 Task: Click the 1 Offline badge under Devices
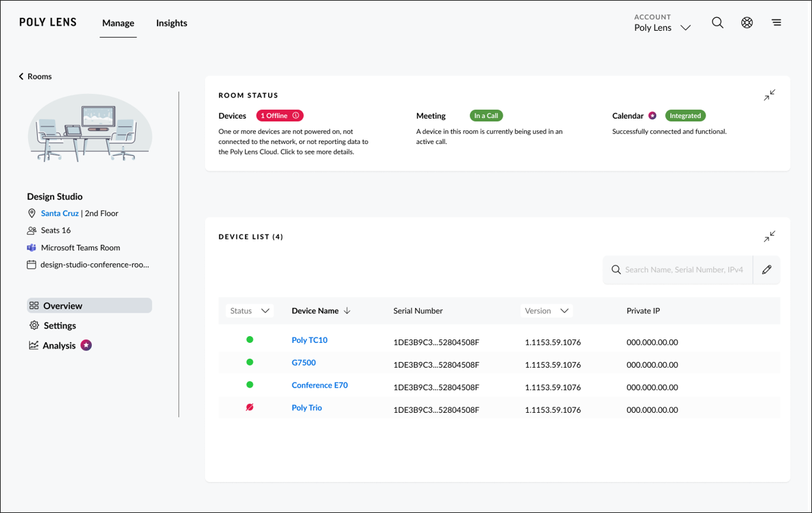[280, 115]
